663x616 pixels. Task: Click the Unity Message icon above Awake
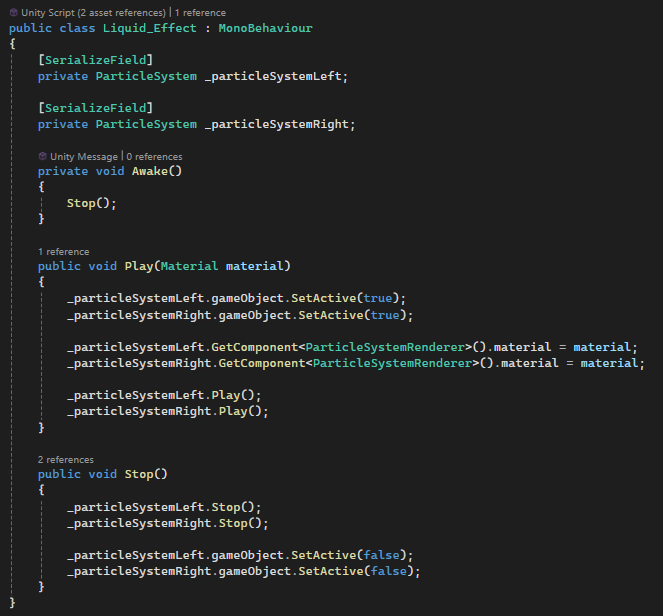[x=43, y=156]
